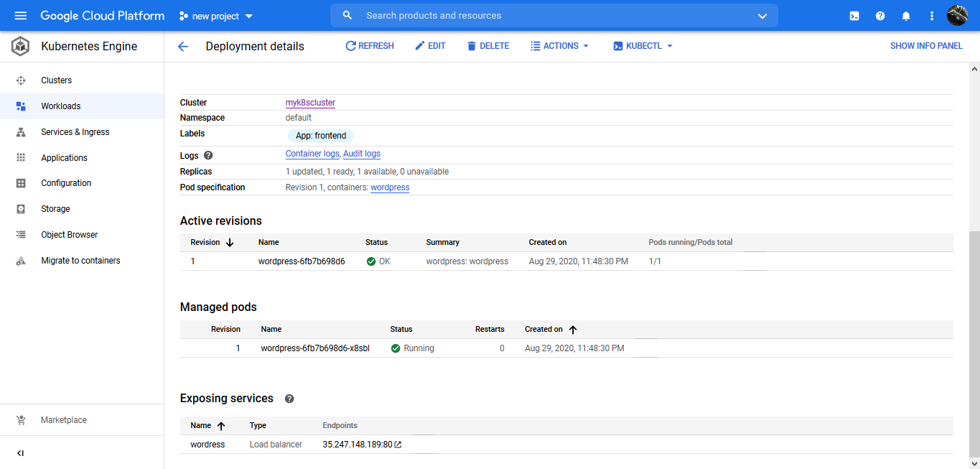
Task: Go back using the left arrow
Action: (183, 47)
